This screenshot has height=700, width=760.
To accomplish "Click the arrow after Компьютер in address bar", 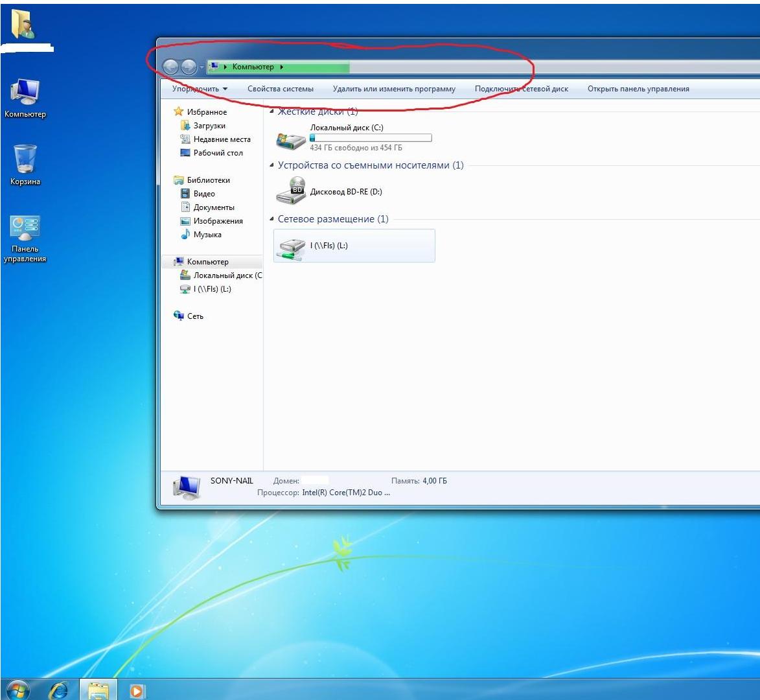I will [x=281, y=67].
